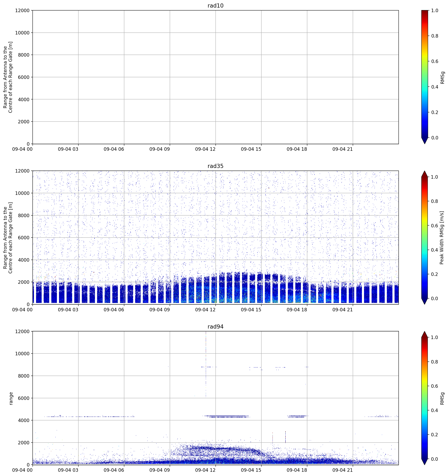Click the rad10 colorbar gradient

click(425, 74)
